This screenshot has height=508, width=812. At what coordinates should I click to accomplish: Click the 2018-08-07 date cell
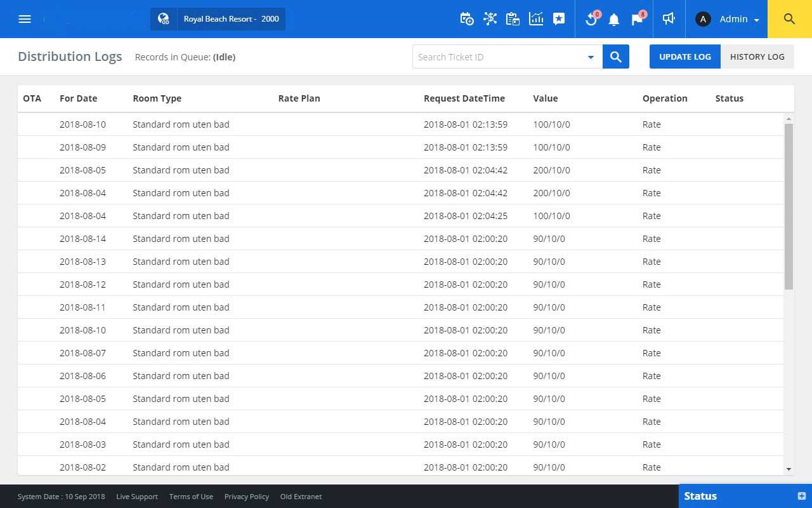[83, 353]
